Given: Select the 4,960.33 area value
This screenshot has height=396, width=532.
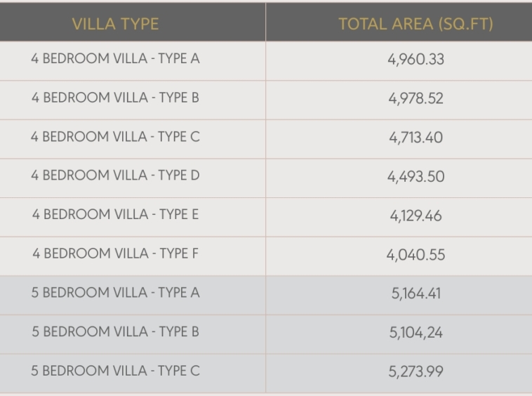Looking at the screenshot, I should [415, 60].
